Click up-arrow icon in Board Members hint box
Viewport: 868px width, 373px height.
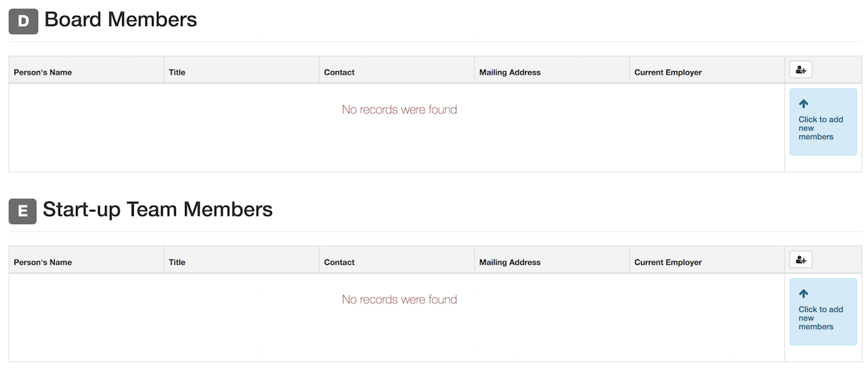coord(804,104)
